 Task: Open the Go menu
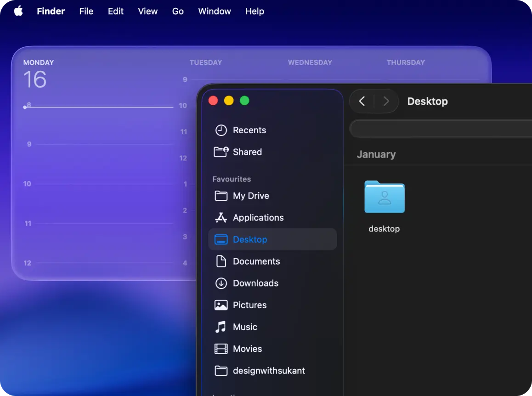(x=178, y=11)
